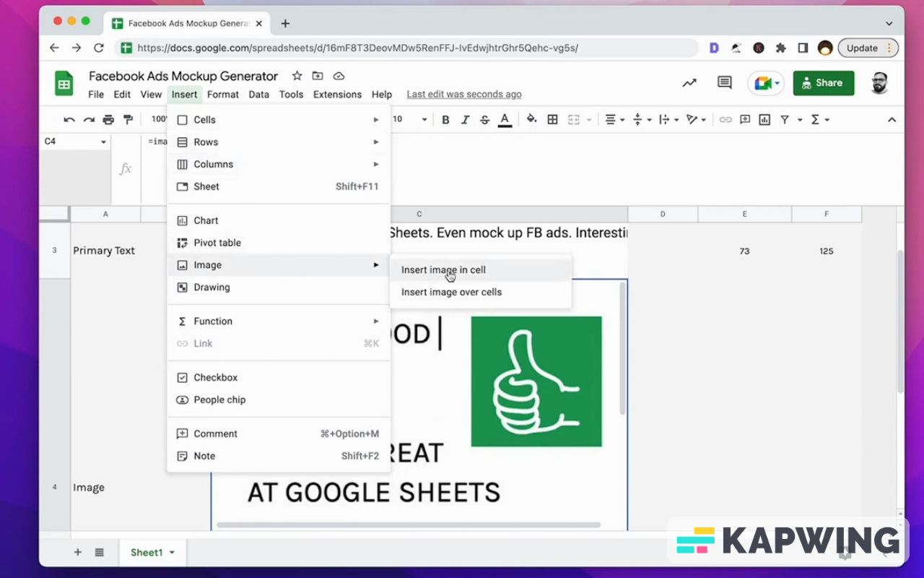Click the Functions sigma icon
Screen dimensions: 924x578
(x=815, y=120)
